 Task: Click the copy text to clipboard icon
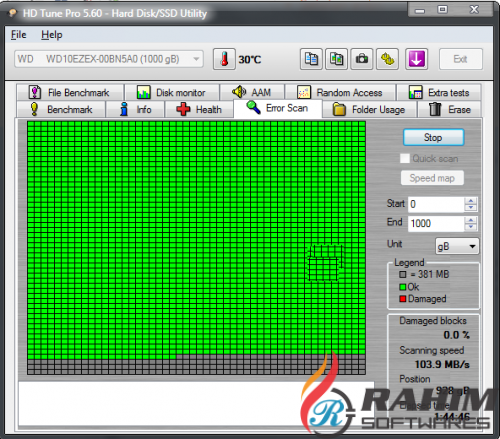point(311,59)
